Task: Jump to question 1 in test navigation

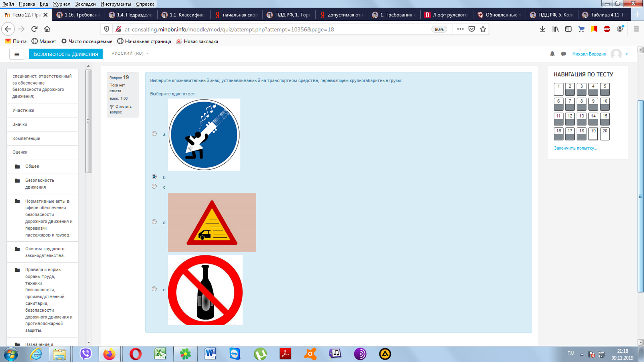Action: pos(558,89)
